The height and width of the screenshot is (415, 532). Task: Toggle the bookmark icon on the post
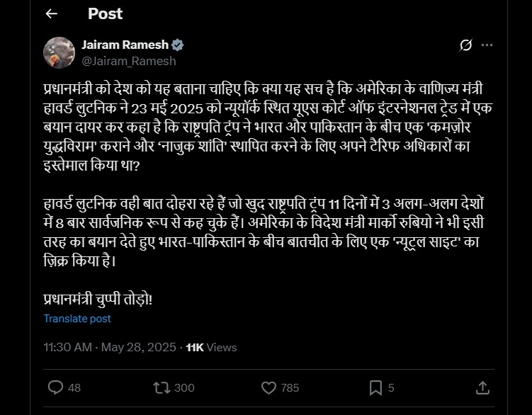(375, 387)
